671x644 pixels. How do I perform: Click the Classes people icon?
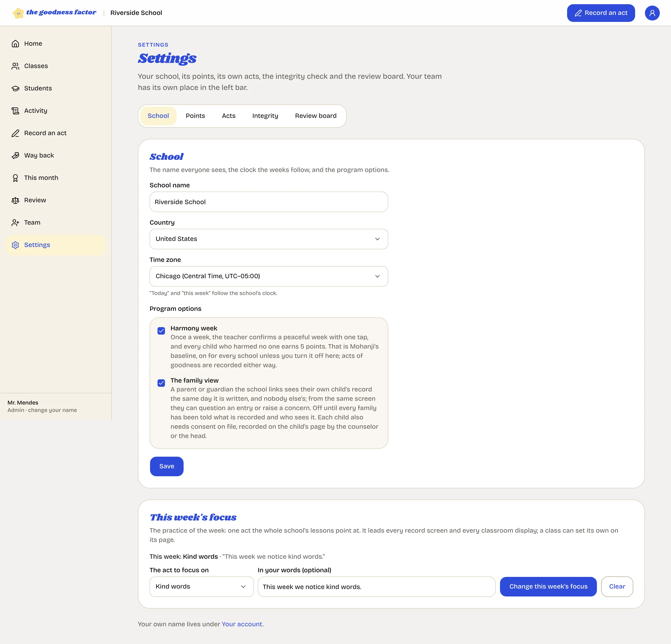(15, 66)
